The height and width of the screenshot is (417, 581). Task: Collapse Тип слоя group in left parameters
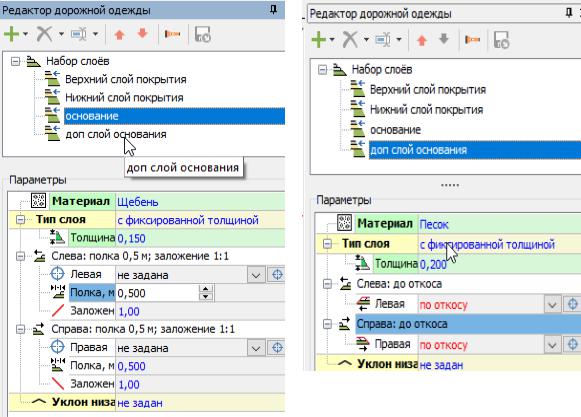tap(20, 219)
